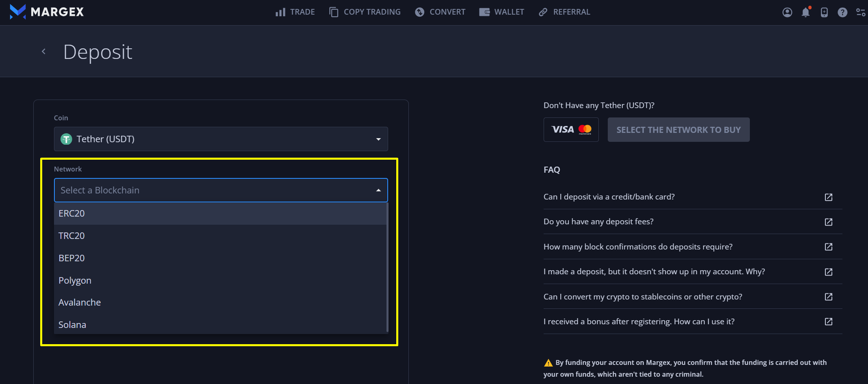Click the network list scrollbar
The width and height of the screenshot is (868, 384).
coord(387,267)
